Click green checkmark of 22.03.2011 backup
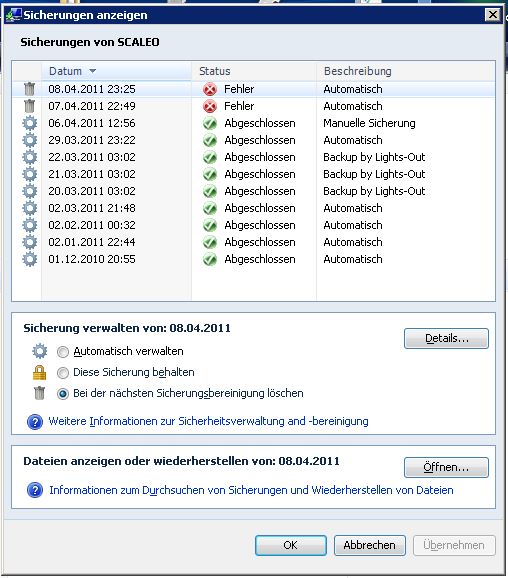This screenshot has width=508, height=578. 210,157
